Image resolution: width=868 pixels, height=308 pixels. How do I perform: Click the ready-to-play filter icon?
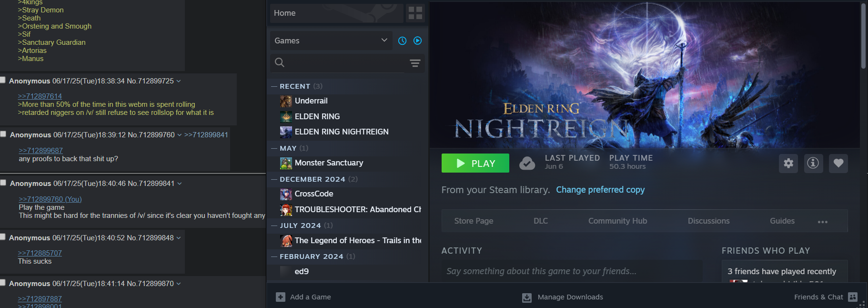point(418,41)
